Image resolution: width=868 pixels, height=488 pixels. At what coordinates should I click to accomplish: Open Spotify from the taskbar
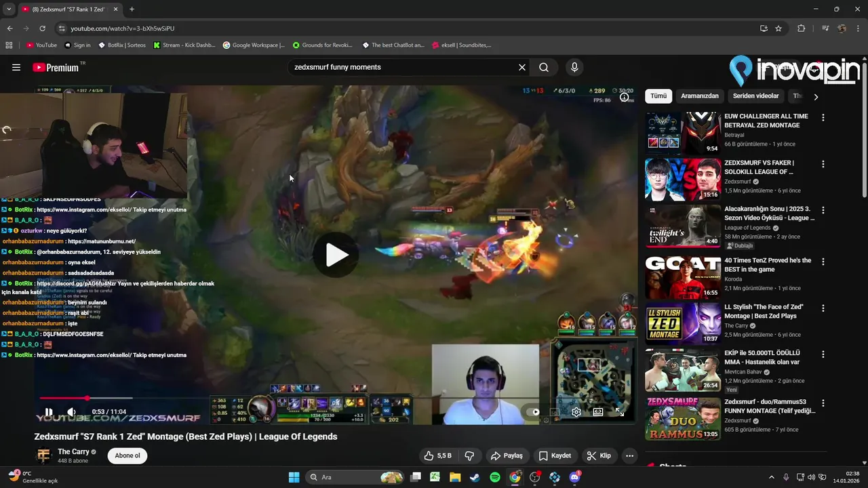[x=495, y=477]
